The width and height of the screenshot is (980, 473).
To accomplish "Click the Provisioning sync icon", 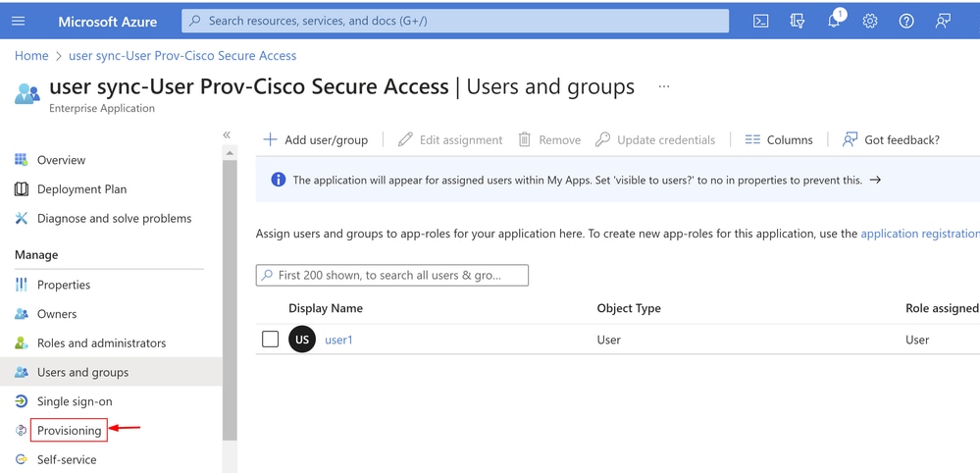I will pos(22,430).
